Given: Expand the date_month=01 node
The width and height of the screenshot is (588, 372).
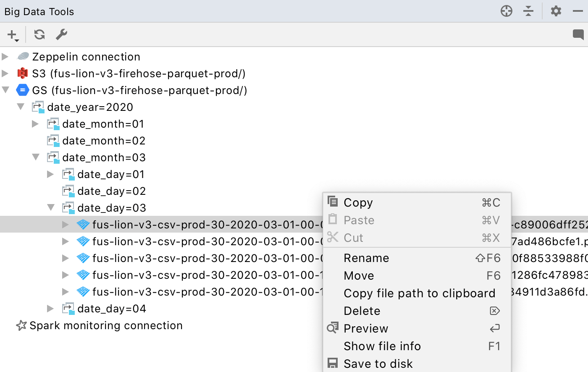Looking at the screenshot, I should (x=35, y=124).
